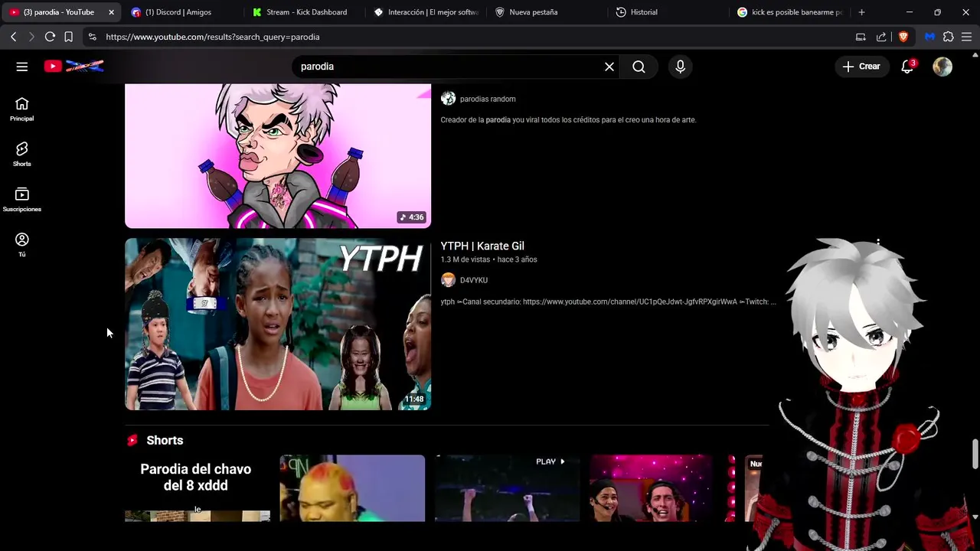The width and height of the screenshot is (980, 551).
Task: Open the short labeled PLAY
Action: (x=507, y=488)
